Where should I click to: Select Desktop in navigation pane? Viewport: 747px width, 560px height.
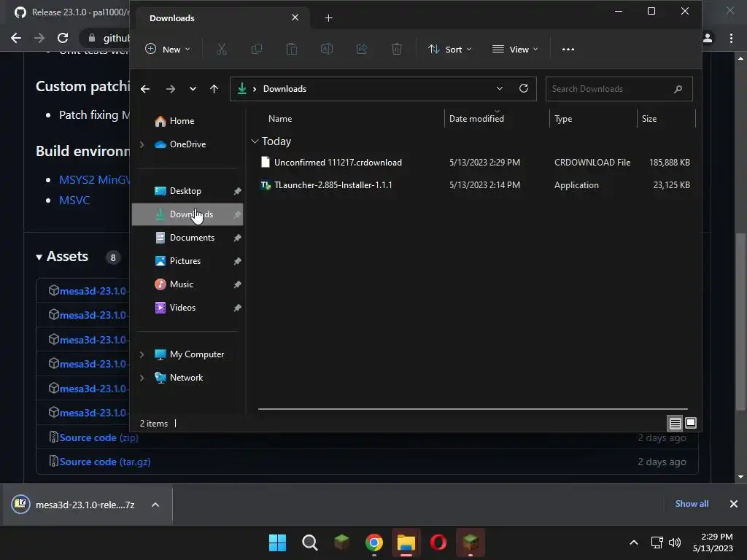tap(187, 191)
